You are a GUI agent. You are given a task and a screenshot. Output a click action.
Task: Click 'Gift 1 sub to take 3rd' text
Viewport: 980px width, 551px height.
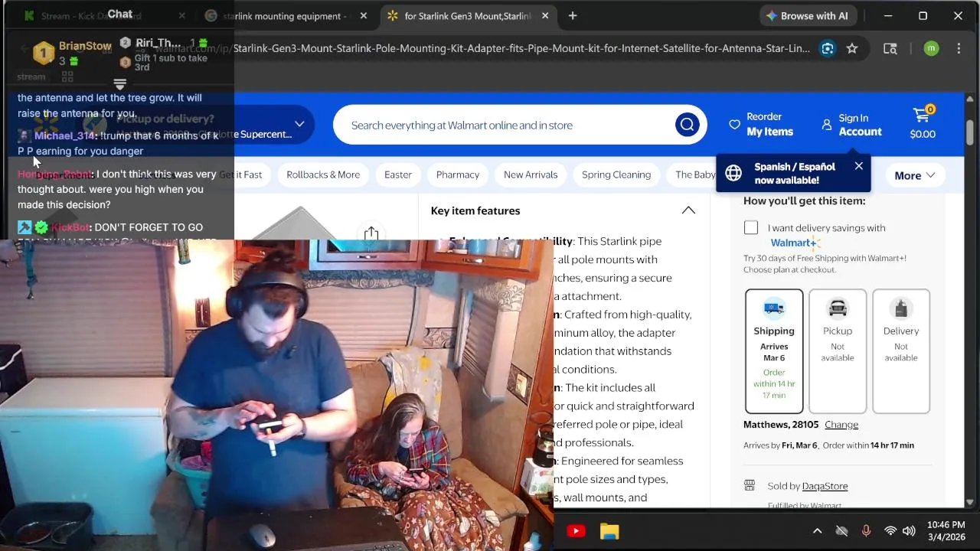point(171,63)
